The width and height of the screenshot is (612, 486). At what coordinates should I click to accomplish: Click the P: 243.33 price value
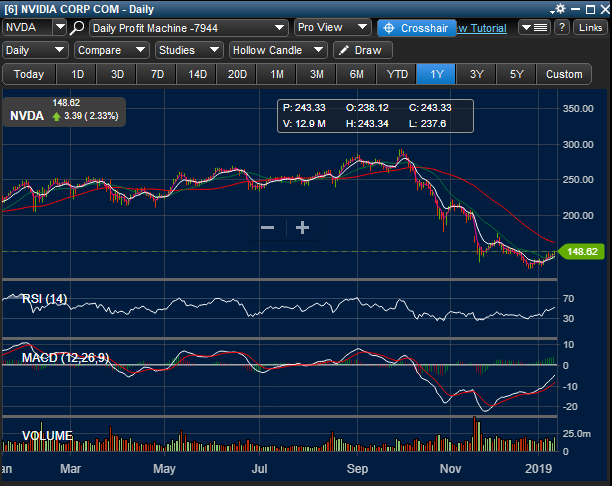coord(304,108)
